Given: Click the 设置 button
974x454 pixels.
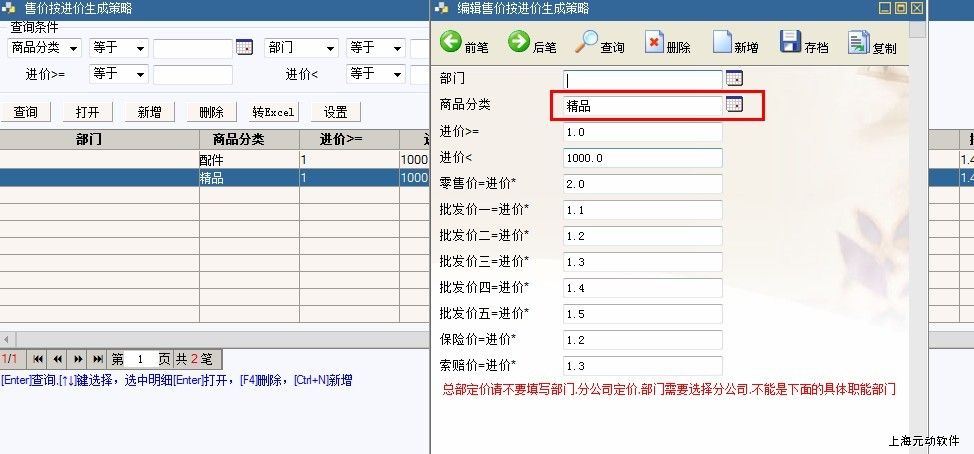Looking at the screenshot, I should pyautogui.click(x=335, y=112).
